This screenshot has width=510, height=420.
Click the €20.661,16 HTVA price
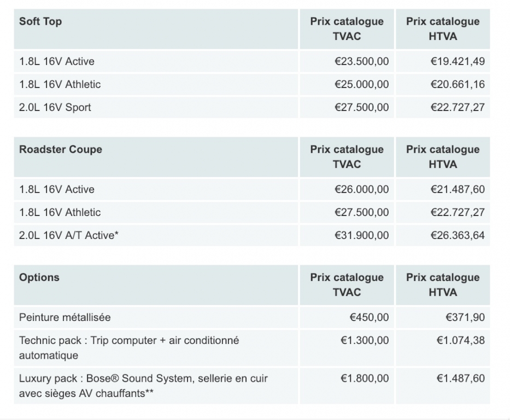tap(458, 85)
